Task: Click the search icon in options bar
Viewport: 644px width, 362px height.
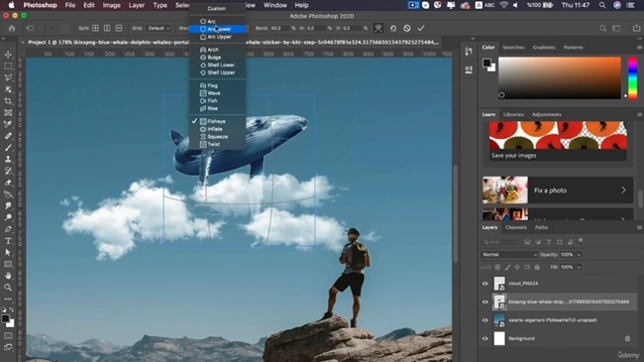Action: 602,28
